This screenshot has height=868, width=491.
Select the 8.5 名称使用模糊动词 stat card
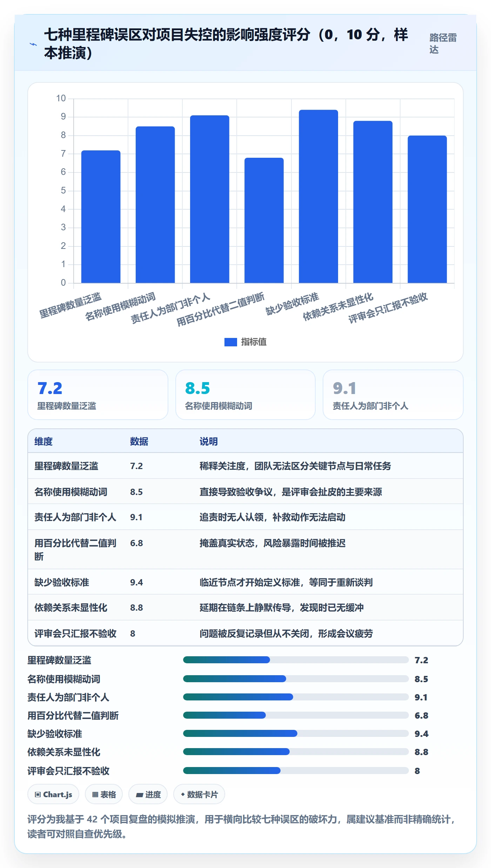tap(245, 395)
